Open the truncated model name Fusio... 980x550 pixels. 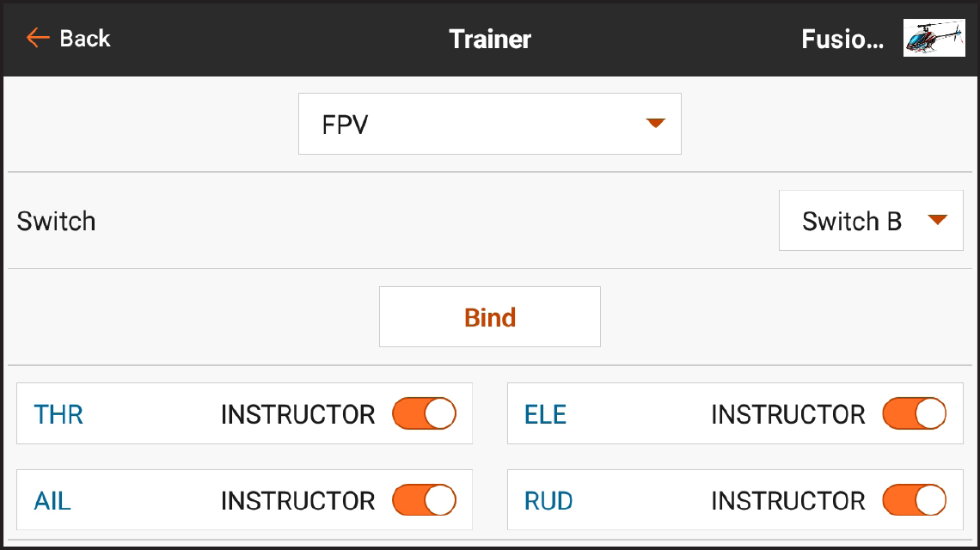841,38
